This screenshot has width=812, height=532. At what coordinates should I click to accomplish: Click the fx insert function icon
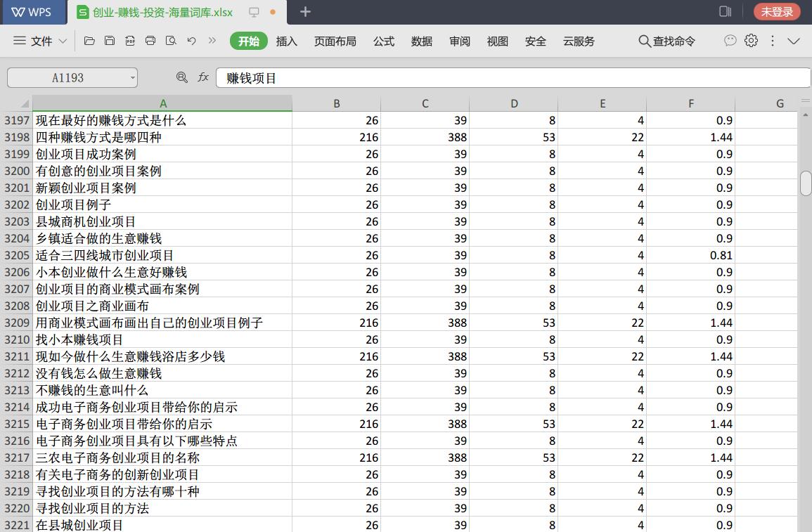coord(203,77)
